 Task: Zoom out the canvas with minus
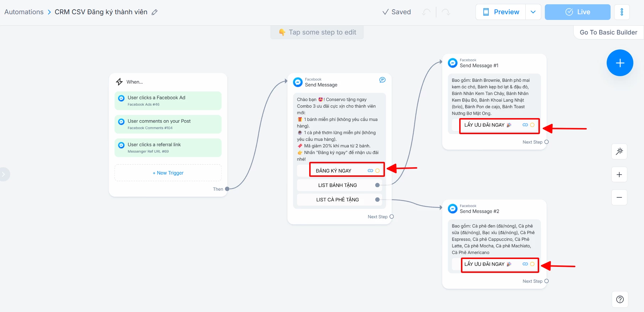tap(619, 197)
